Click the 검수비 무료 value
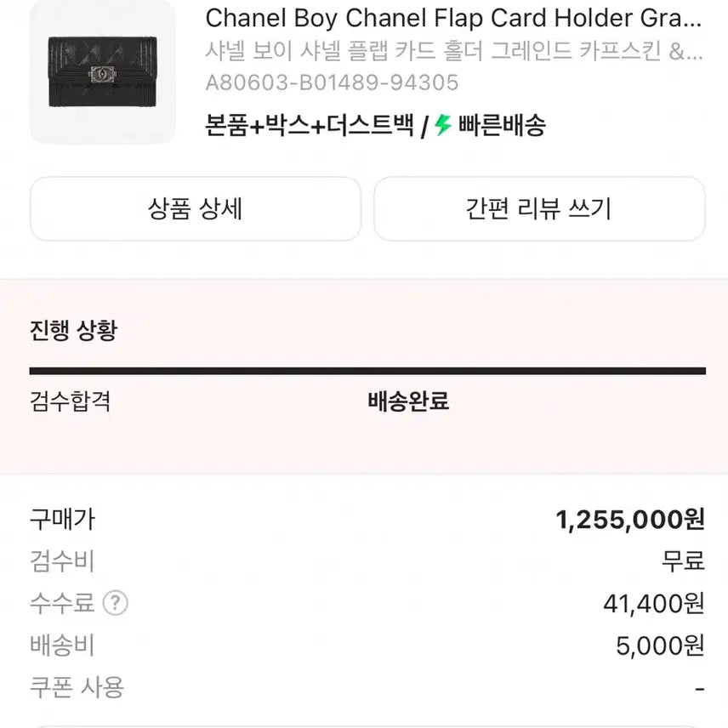Viewport: 728px width, 728px height. pos(684,560)
